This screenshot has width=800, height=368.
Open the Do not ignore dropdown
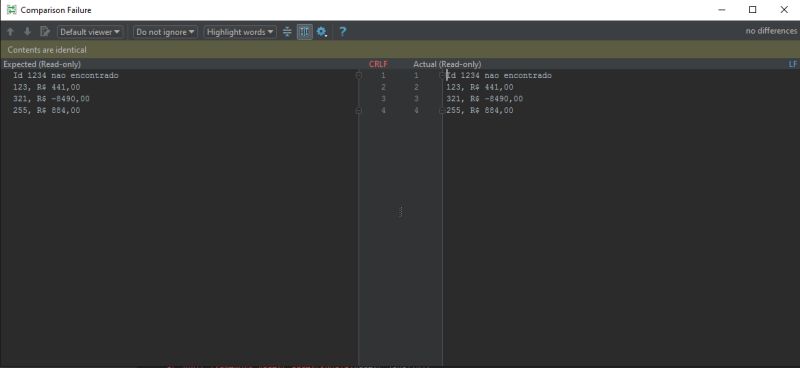(165, 32)
